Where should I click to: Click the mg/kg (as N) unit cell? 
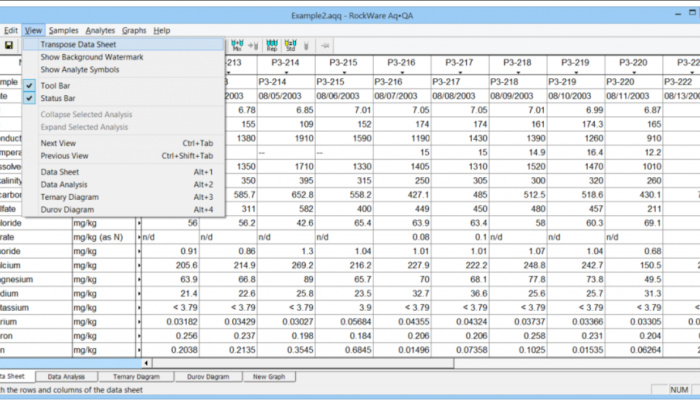pyautogui.click(x=104, y=237)
